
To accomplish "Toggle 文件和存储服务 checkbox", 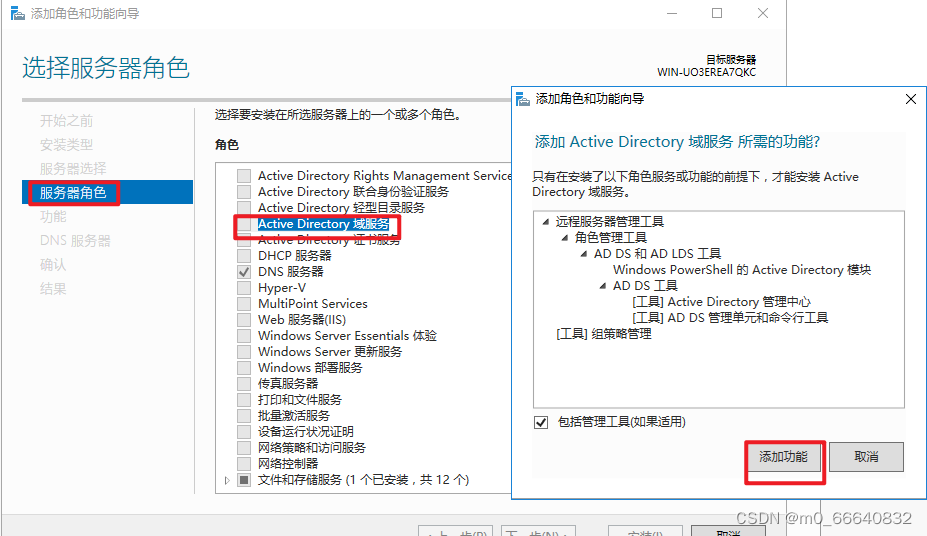I will click(x=244, y=480).
